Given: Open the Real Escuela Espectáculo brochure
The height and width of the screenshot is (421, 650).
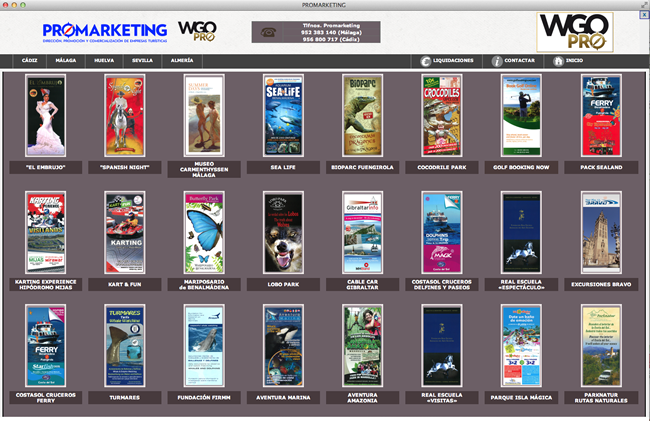Looking at the screenshot, I should (521, 232).
